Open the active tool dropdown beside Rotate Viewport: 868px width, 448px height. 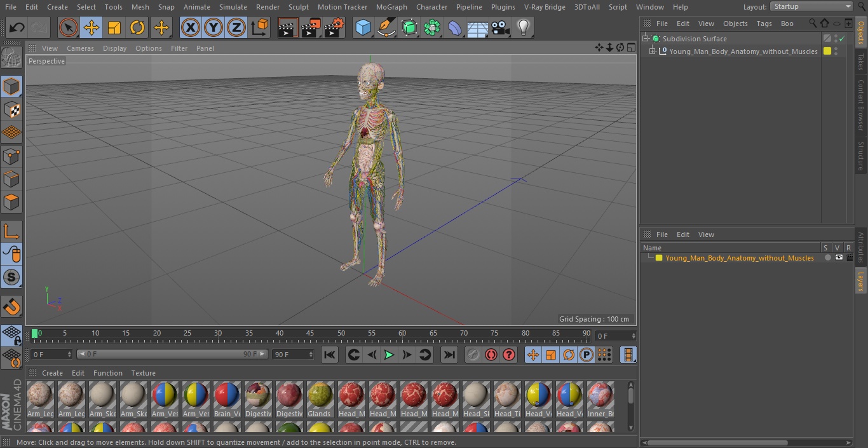(x=161, y=27)
